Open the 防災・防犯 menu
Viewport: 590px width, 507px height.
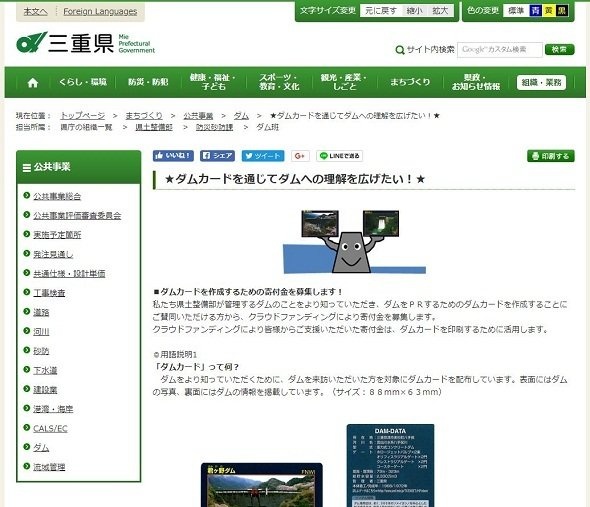tap(148, 82)
